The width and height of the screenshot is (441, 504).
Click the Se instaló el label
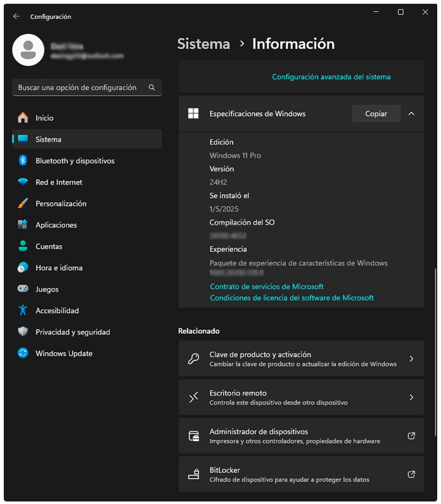pos(229,195)
